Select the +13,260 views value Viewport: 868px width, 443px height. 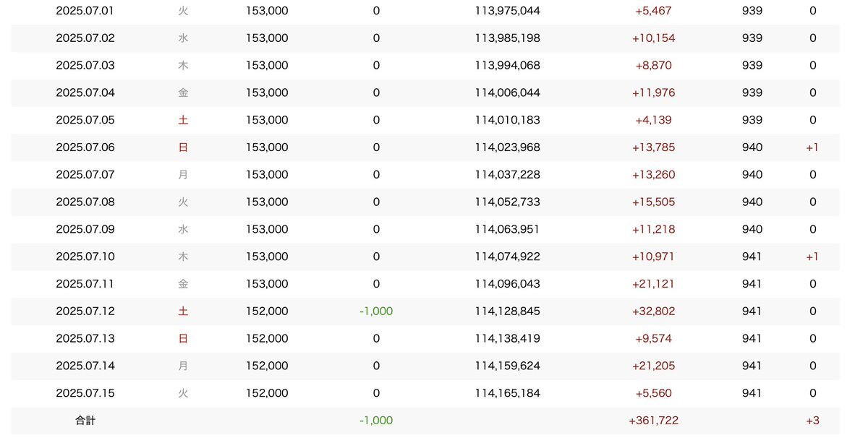pos(654,175)
